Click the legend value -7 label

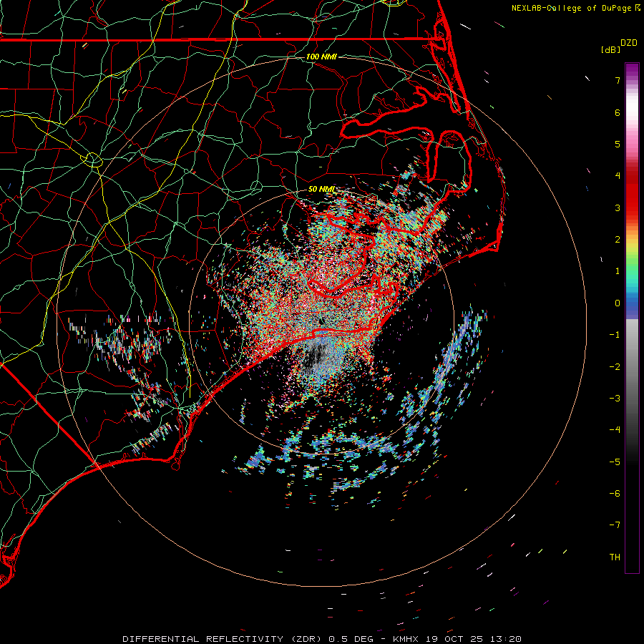(615, 525)
